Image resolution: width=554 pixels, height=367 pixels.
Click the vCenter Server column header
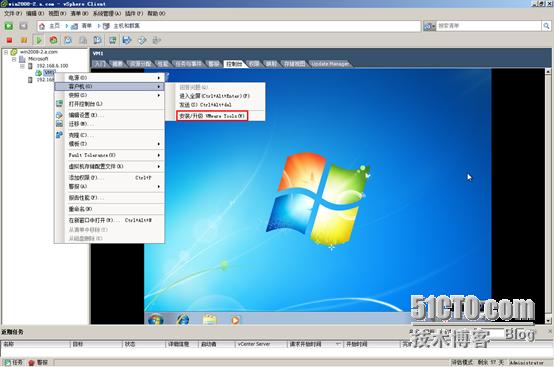coord(261,344)
